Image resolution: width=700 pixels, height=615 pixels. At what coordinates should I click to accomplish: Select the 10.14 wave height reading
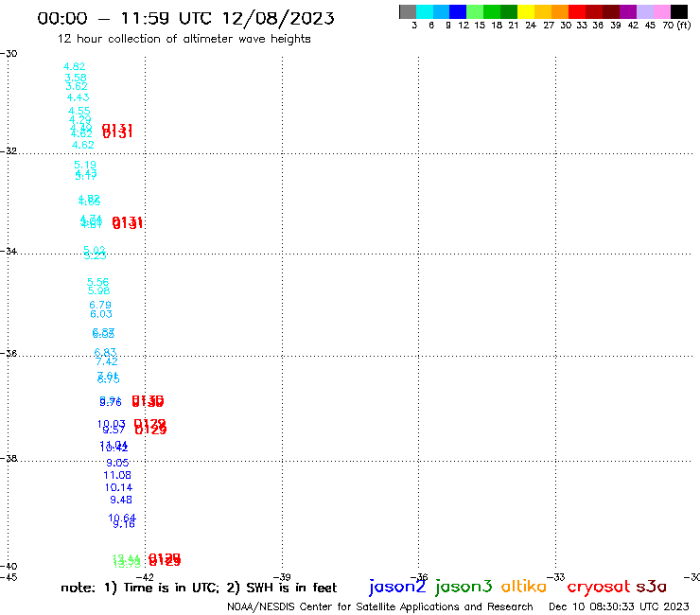point(119,487)
